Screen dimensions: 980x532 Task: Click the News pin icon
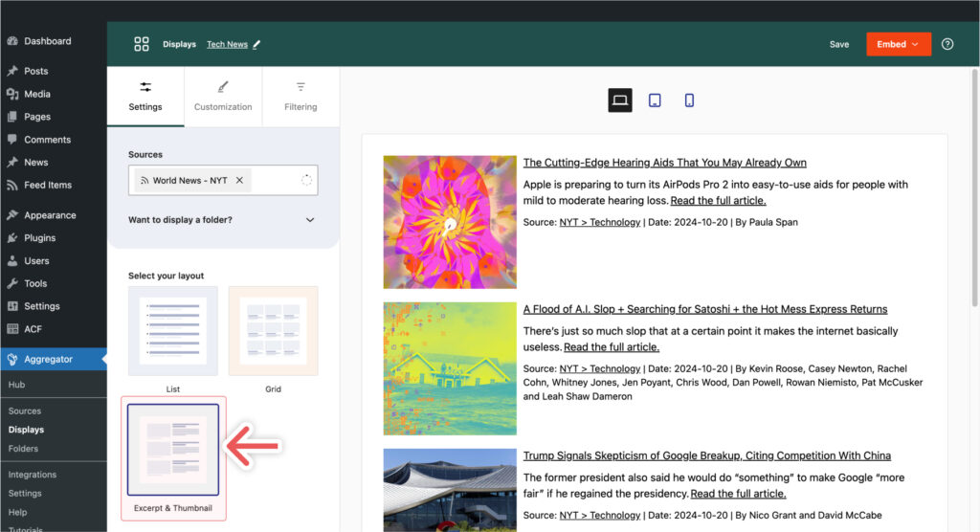[12, 162]
